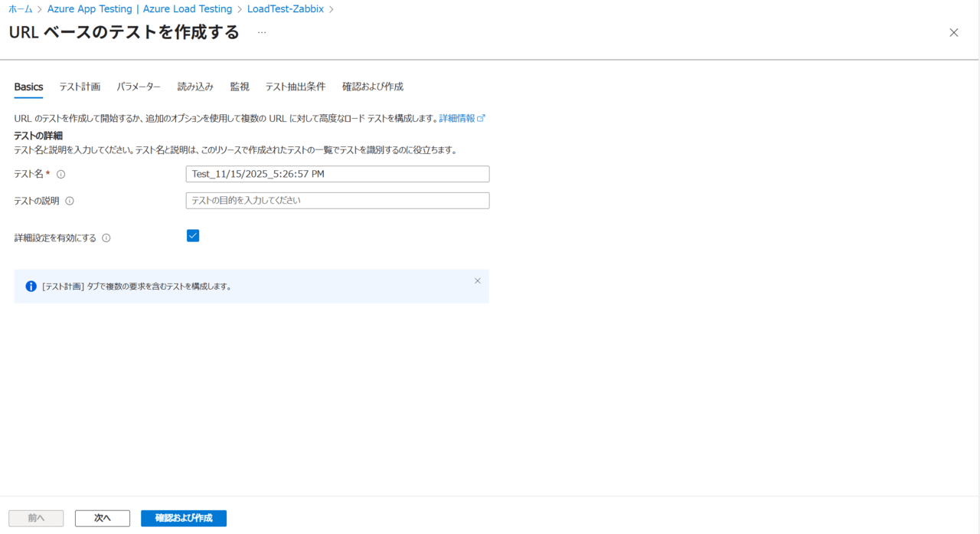The width and height of the screenshot is (980, 534).
Task: Close the URL ベースのテスト pane
Action: pyautogui.click(x=953, y=33)
